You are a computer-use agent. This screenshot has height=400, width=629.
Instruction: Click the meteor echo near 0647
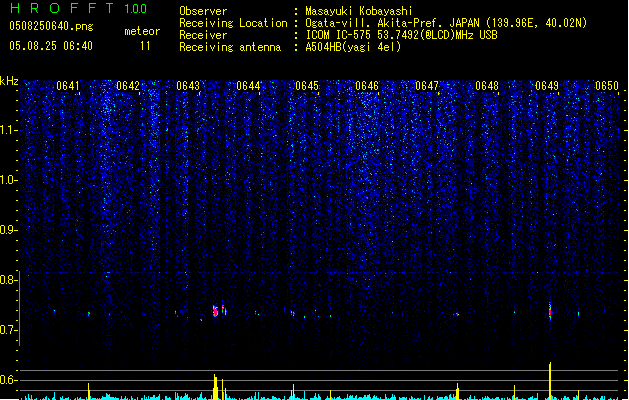click(457, 314)
